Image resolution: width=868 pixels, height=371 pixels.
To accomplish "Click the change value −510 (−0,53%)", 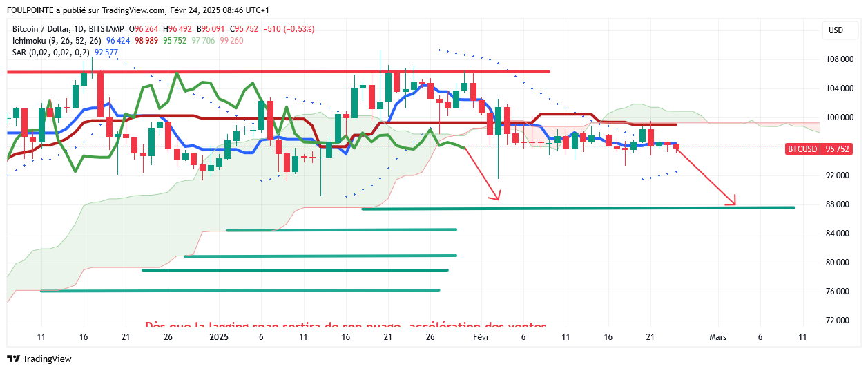I will point(289,29).
